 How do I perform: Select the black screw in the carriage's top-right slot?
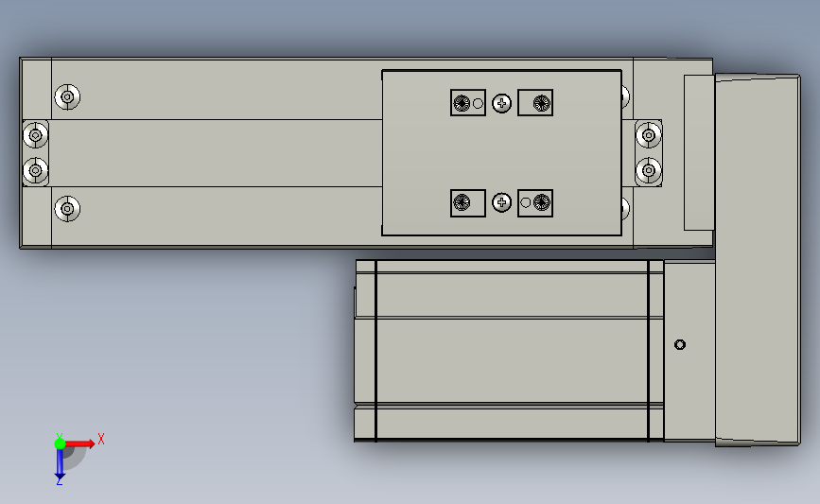pos(541,103)
